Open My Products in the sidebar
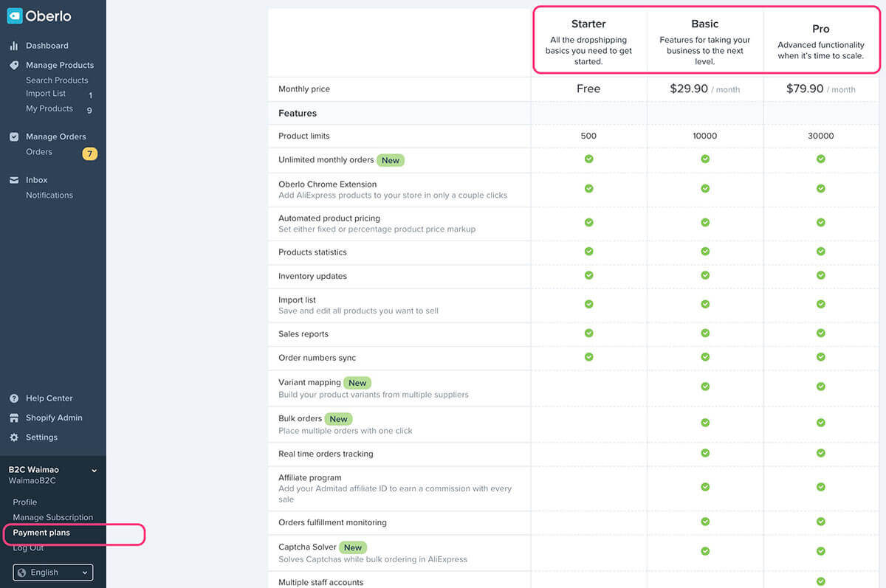 (x=49, y=108)
